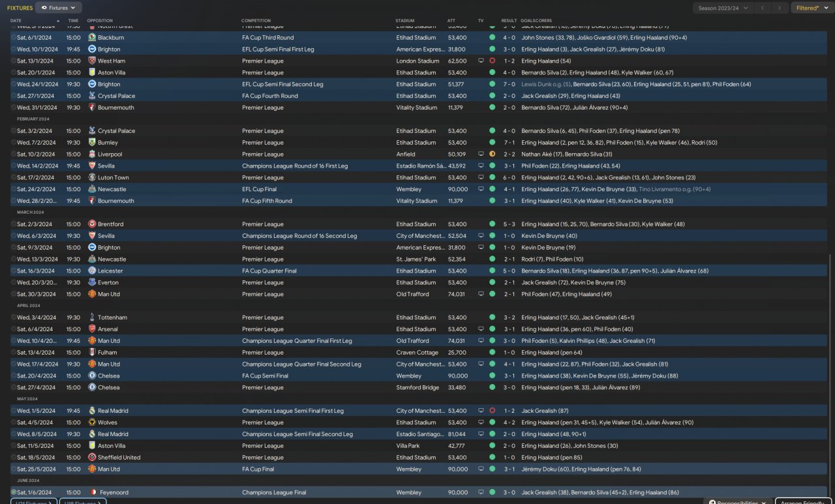Sort fixtures by the Stadium column
Screen dimensions: 835x504
[x=404, y=21]
